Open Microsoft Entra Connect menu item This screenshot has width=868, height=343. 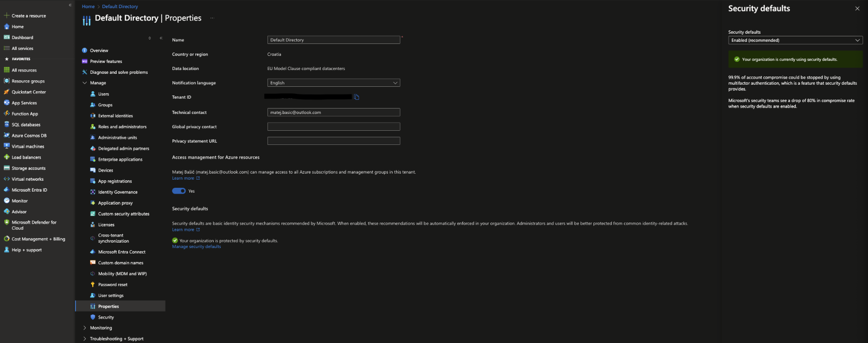[x=122, y=252]
